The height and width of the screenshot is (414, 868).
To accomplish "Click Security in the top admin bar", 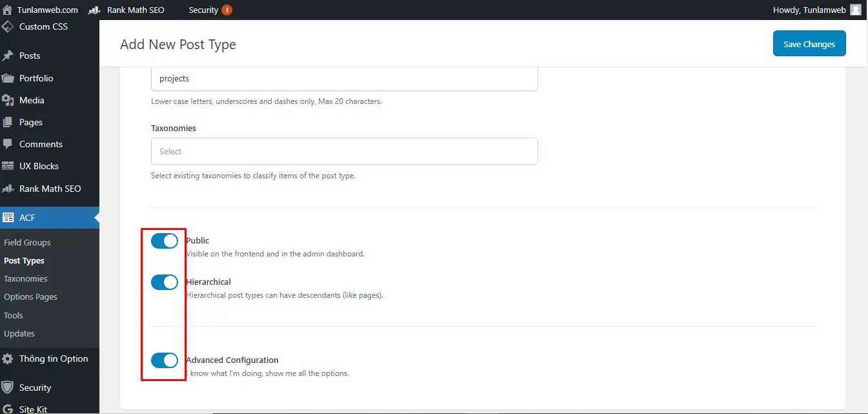I will pyautogui.click(x=203, y=10).
